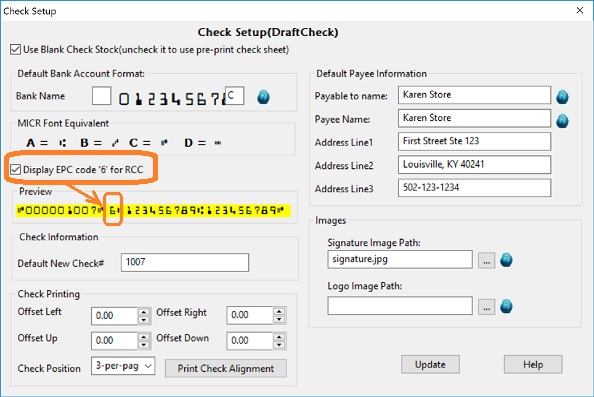This screenshot has width=594, height=397.
Task: Focus the Payable to name field
Action: (x=474, y=95)
